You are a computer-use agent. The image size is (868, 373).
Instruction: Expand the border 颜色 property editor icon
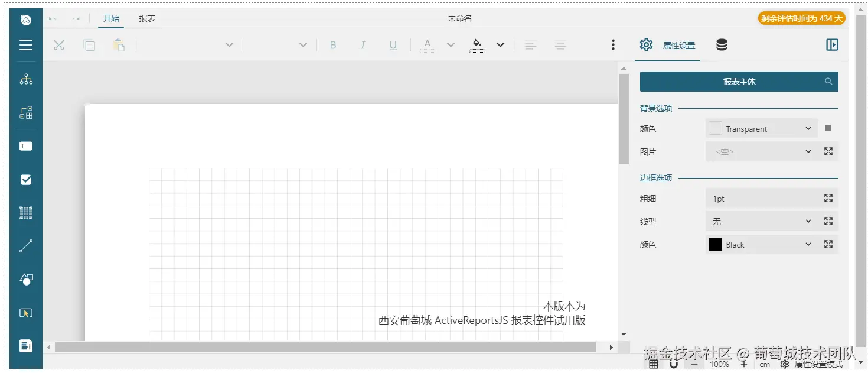click(x=828, y=244)
